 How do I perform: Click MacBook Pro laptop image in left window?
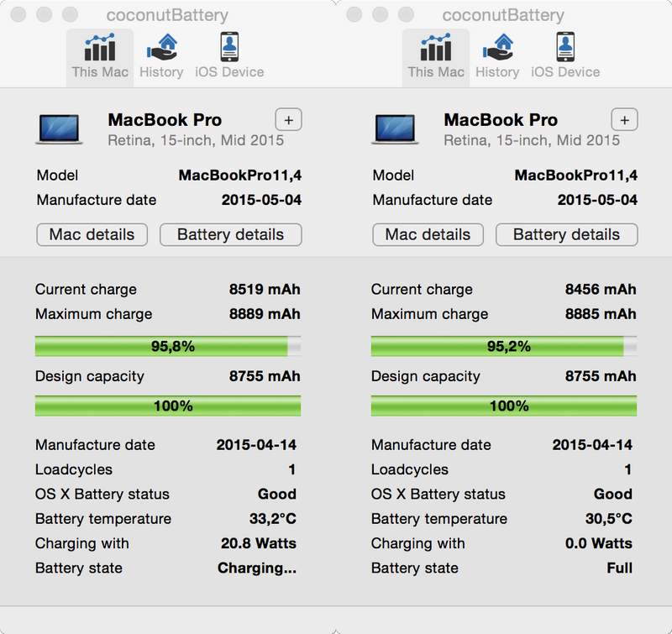click(60, 128)
